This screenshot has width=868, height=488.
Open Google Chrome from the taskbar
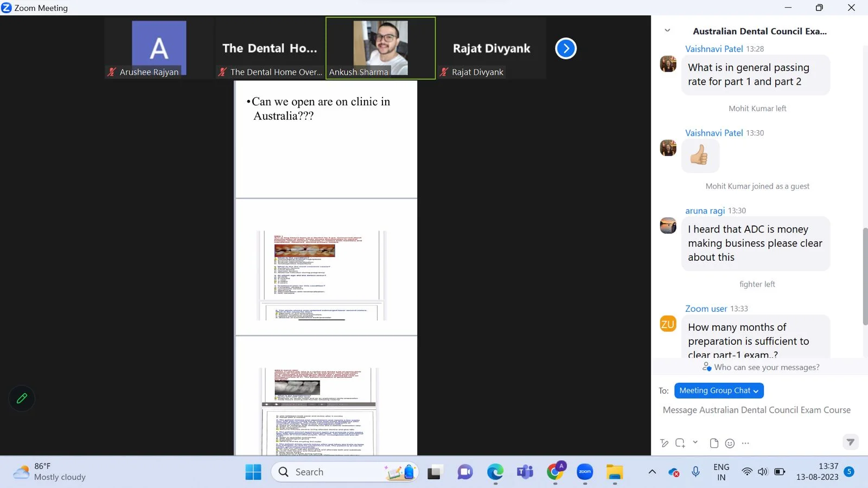point(555,472)
